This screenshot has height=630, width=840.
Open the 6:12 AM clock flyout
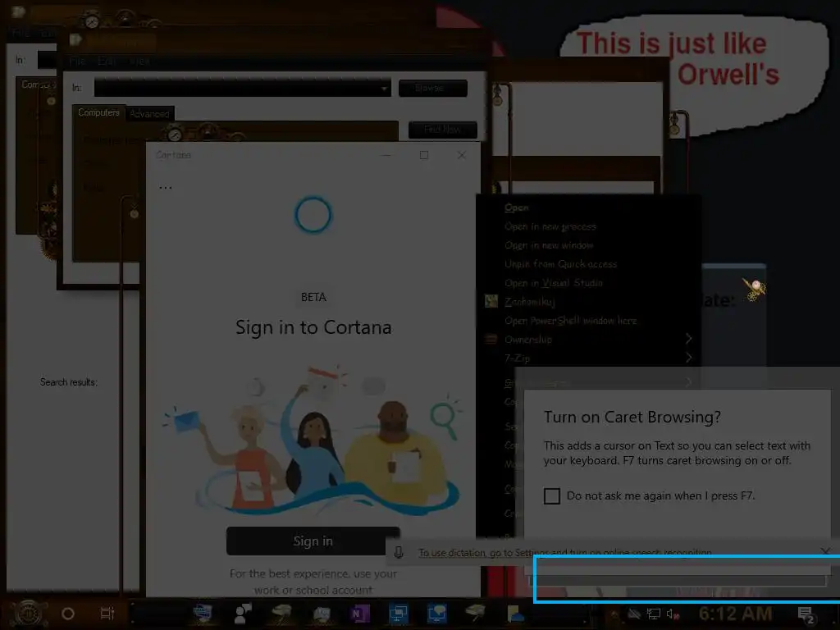pos(736,614)
